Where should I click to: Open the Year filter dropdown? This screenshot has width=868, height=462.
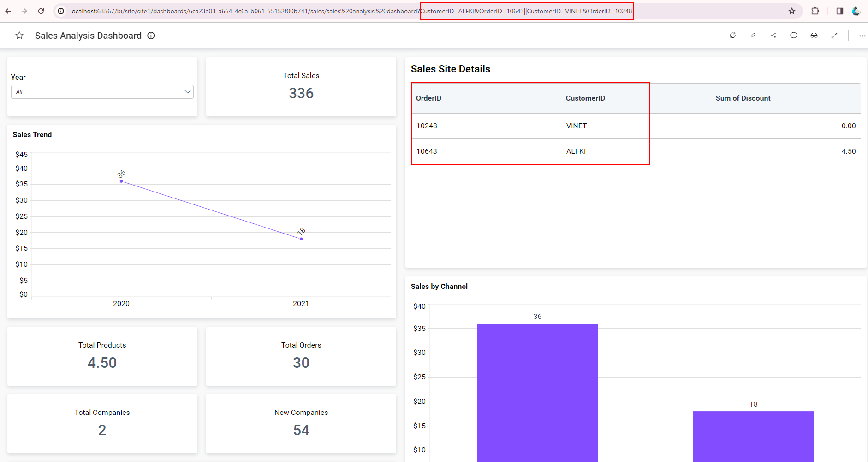[x=102, y=92]
